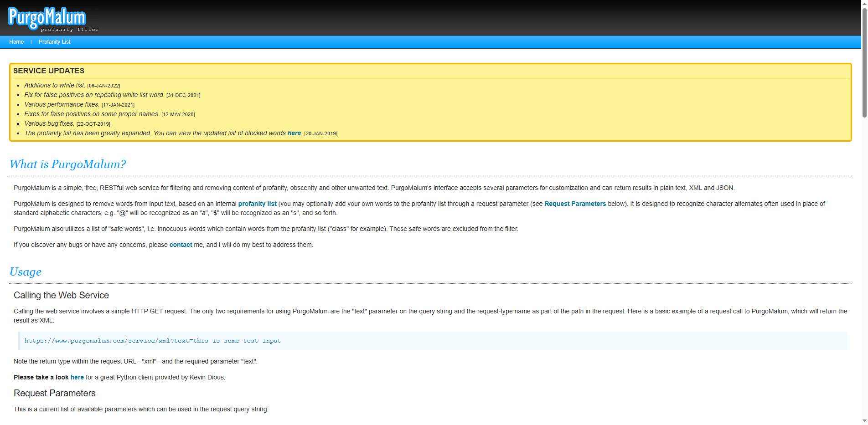This screenshot has height=425, width=868.
Task: Click the Additions to white list update entry
Action: pos(54,85)
